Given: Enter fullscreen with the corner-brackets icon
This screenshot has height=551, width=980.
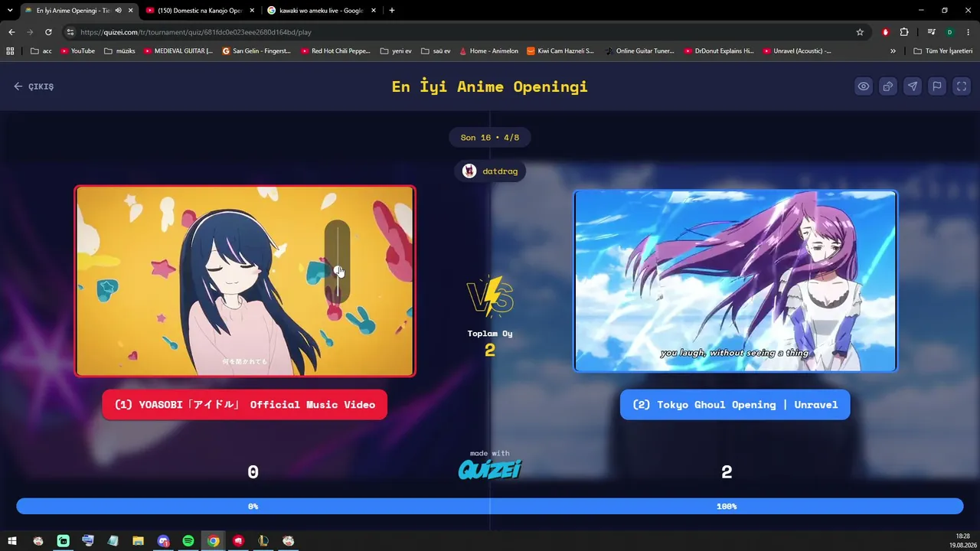Looking at the screenshot, I should pyautogui.click(x=962, y=86).
